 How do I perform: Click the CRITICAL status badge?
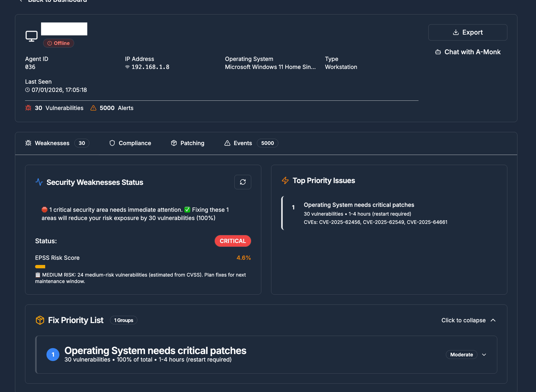(x=233, y=241)
